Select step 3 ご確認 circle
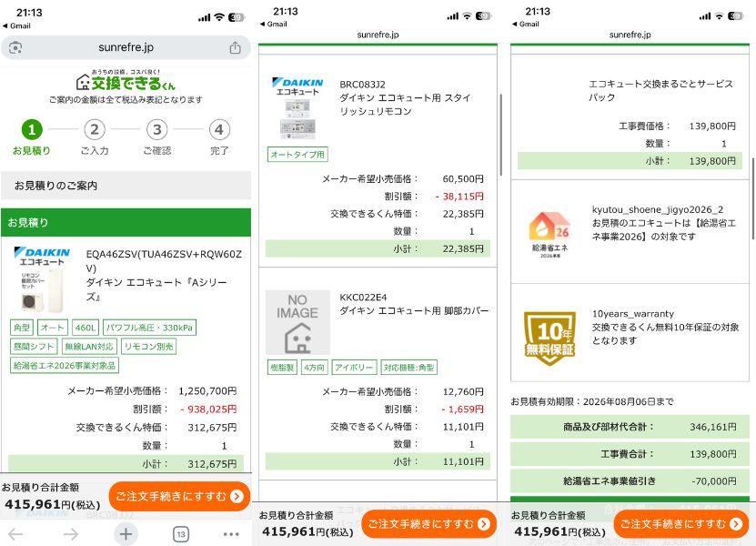This screenshot has width=756, height=546. pos(157,129)
